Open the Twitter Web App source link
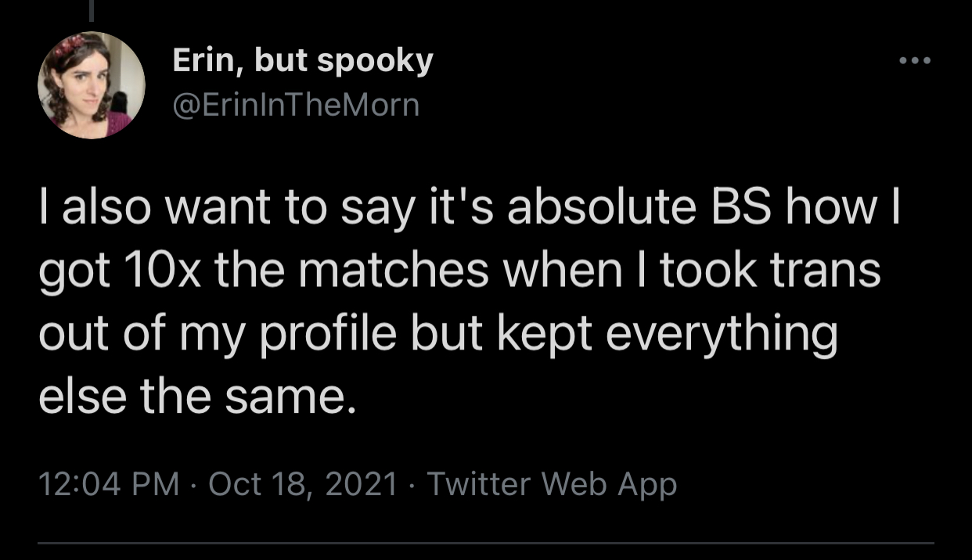This screenshot has width=972, height=560. point(551,485)
